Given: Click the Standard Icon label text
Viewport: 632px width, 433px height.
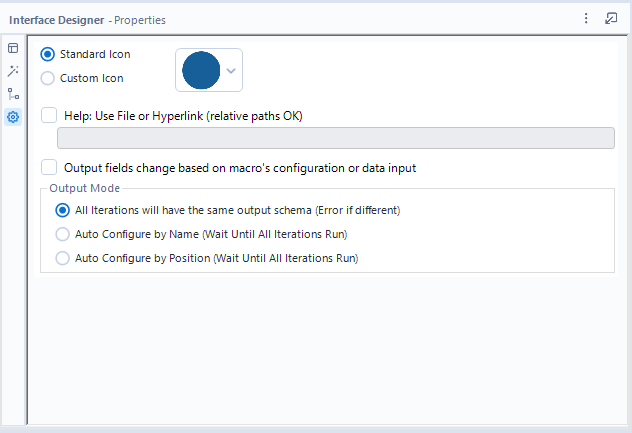Looking at the screenshot, I should click(95, 54).
